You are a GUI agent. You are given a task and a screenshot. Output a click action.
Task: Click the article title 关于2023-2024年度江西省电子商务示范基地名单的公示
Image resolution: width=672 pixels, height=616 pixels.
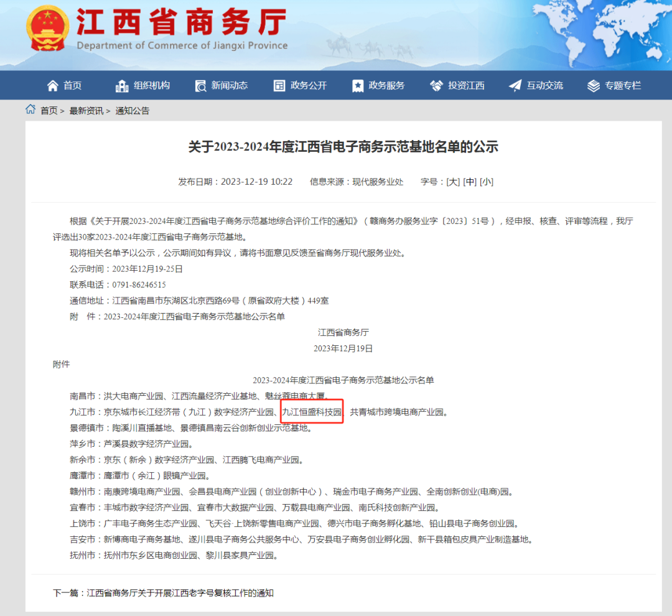(x=343, y=147)
